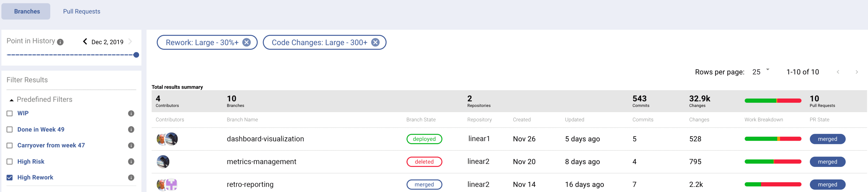Click dashboard-visualization contributor avatars

[167, 139]
